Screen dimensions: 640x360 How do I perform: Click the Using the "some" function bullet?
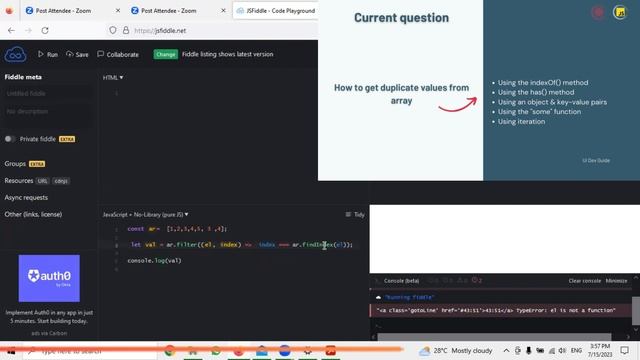539,111
